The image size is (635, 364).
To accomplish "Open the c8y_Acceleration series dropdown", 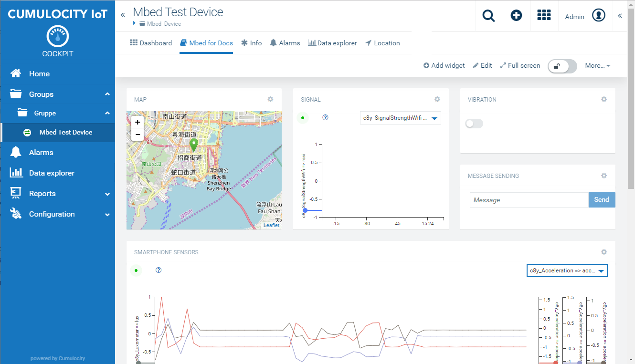I will [567, 270].
